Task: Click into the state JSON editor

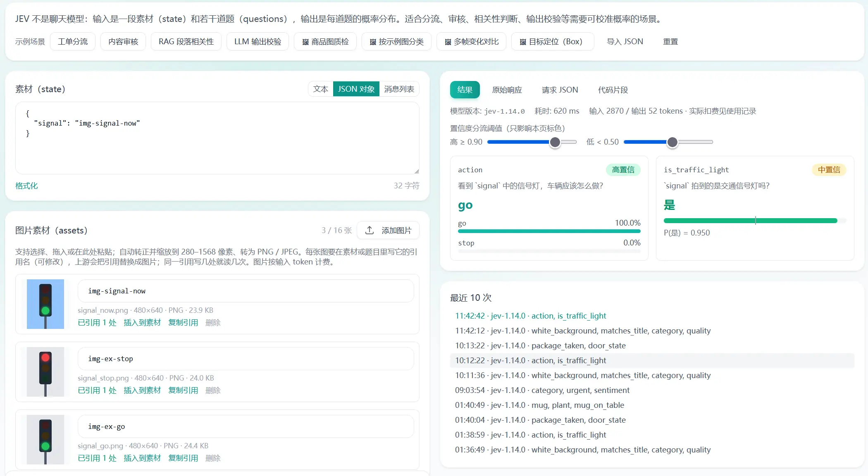Action: (x=217, y=138)
